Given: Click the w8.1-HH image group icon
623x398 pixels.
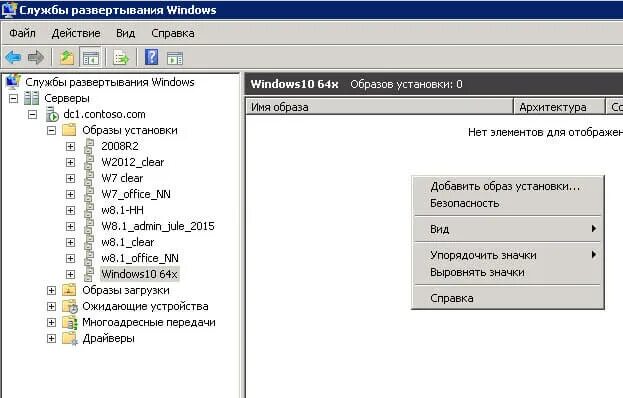Looking at the screenshot, I should click(89, 210).
